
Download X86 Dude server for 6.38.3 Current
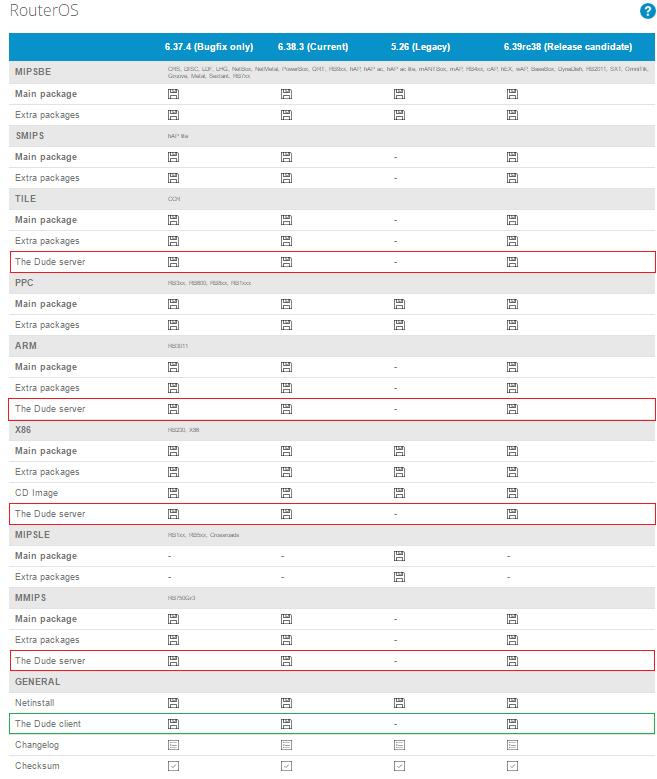286,514
